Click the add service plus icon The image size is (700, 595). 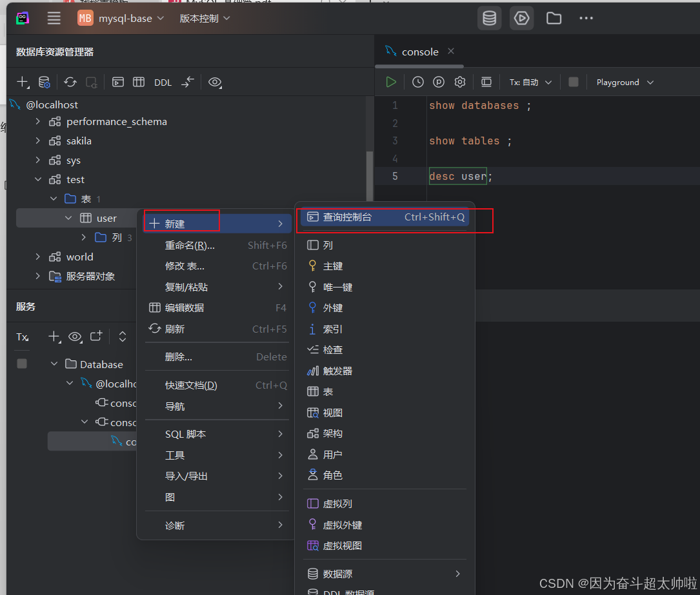(x=54, y=337)
